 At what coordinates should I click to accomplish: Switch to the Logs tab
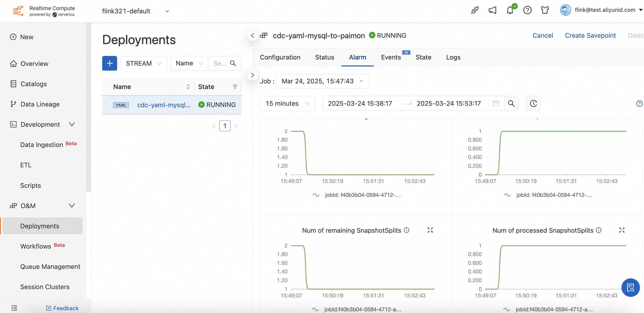click(453, 57)
